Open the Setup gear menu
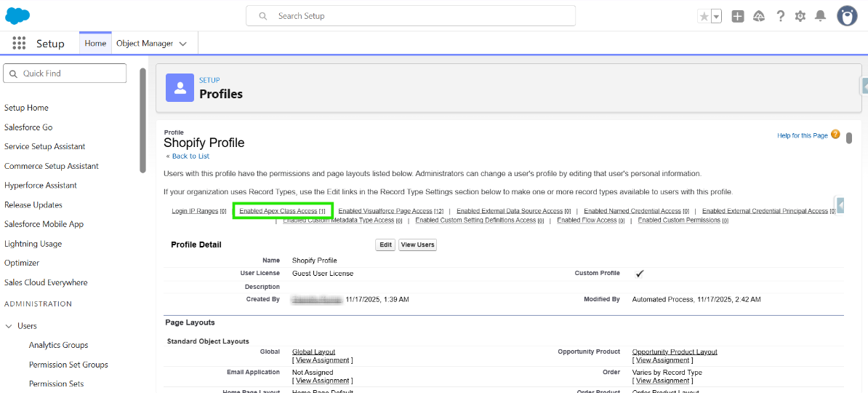This screenshot has height=393, width=868. pos(800,16)
